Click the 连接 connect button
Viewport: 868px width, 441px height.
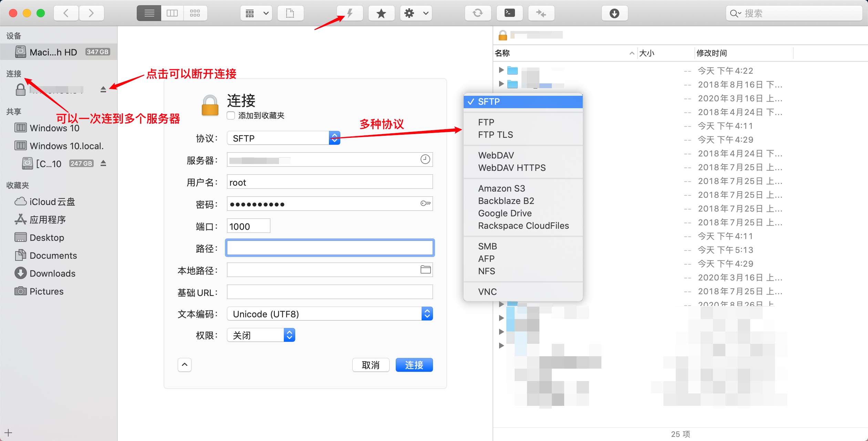coord(414,365)
